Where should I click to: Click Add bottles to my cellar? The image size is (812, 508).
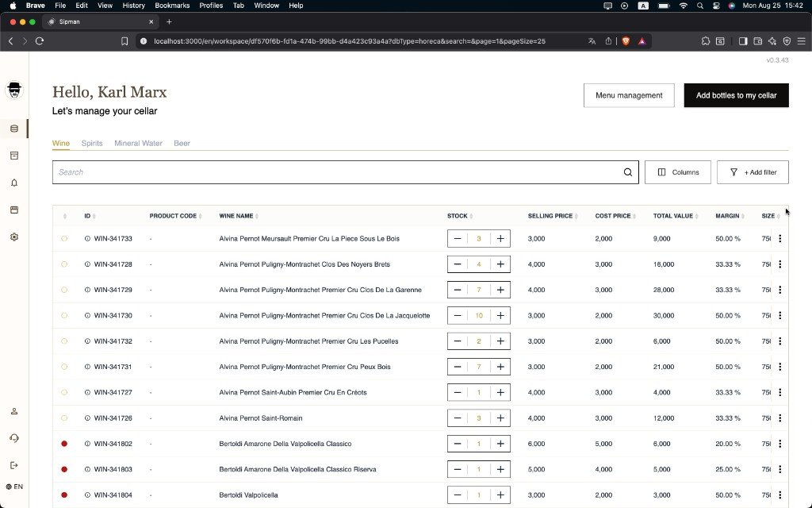(x=736, y=95)
